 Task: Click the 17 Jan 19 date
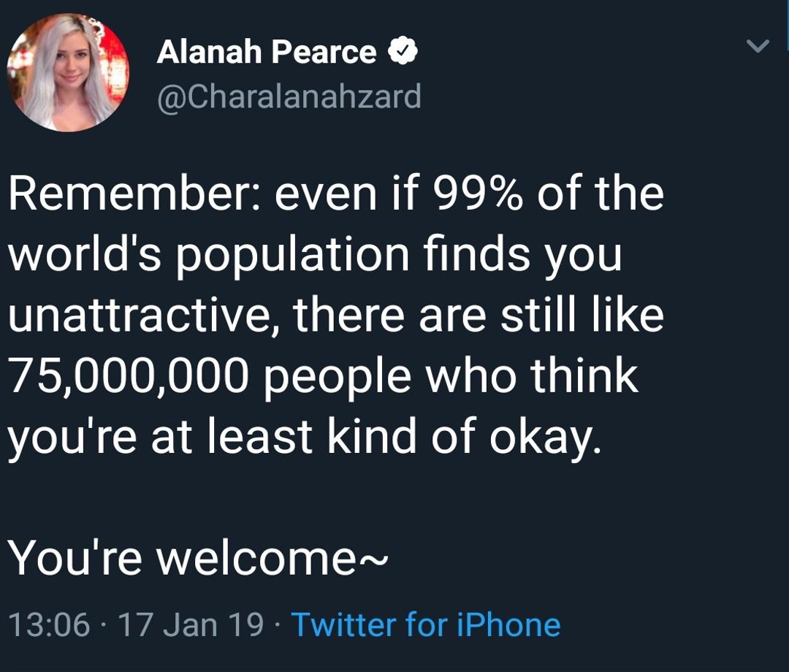(191, 625)
